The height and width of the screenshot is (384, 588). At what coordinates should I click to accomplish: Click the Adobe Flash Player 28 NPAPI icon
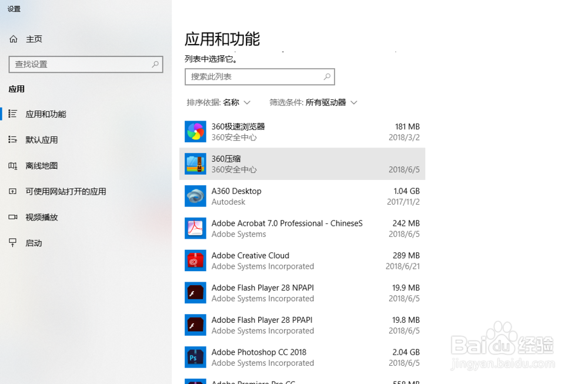click(x=195, y=292)
